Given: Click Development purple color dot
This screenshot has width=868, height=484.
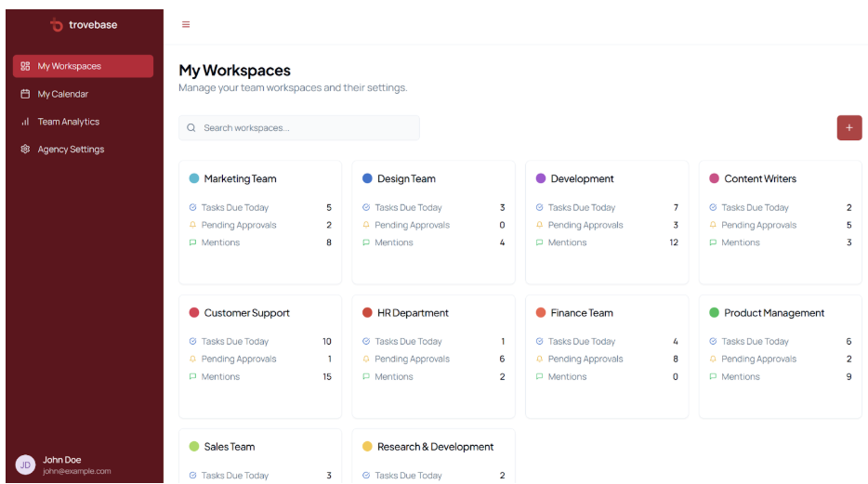Looking at the screenshot, I should [x=541, y=178].
